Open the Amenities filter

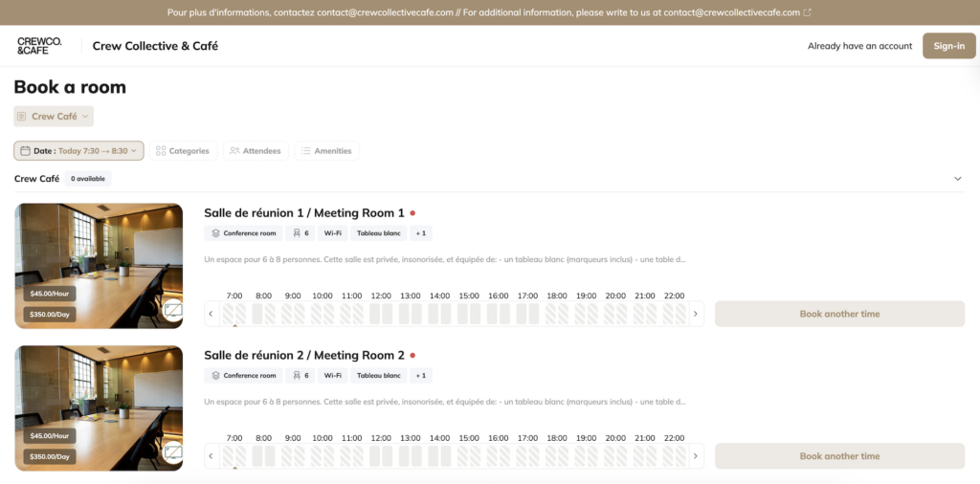tap(327, 150)
